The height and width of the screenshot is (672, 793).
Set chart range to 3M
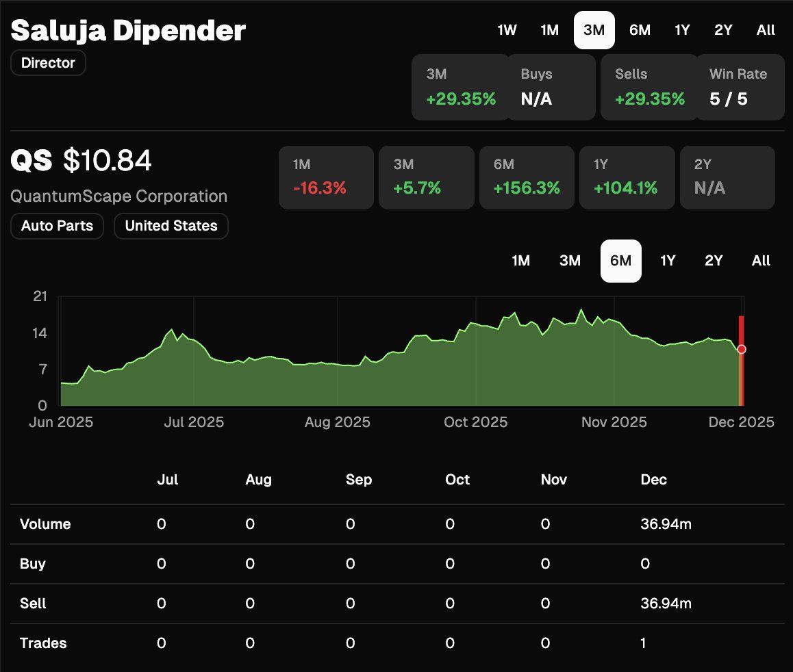570,261
